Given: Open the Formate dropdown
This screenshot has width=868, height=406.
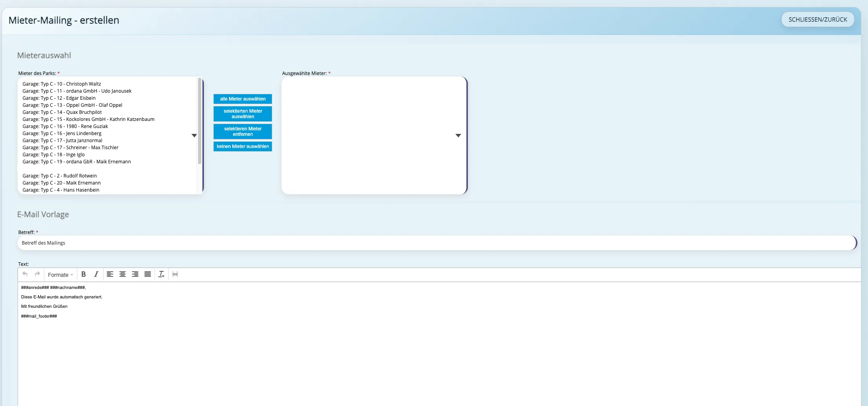Looking at the screenshot, I should (x=60, y=275).
